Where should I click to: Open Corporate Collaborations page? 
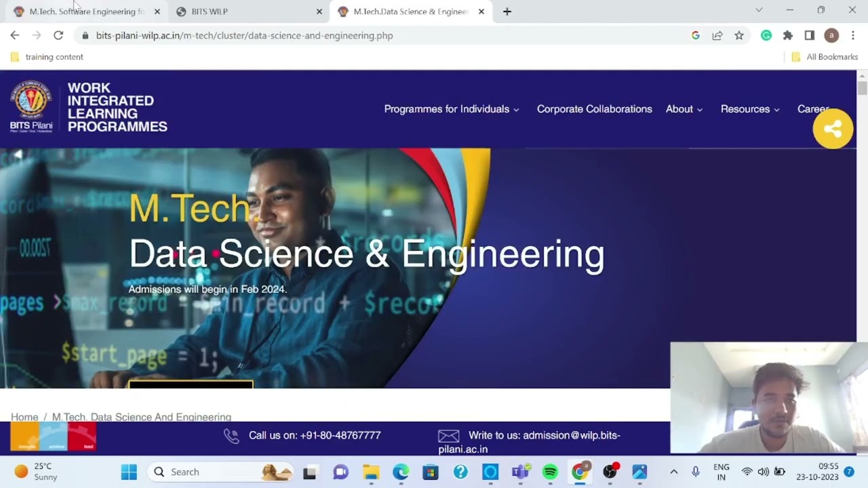coord(595,109)
